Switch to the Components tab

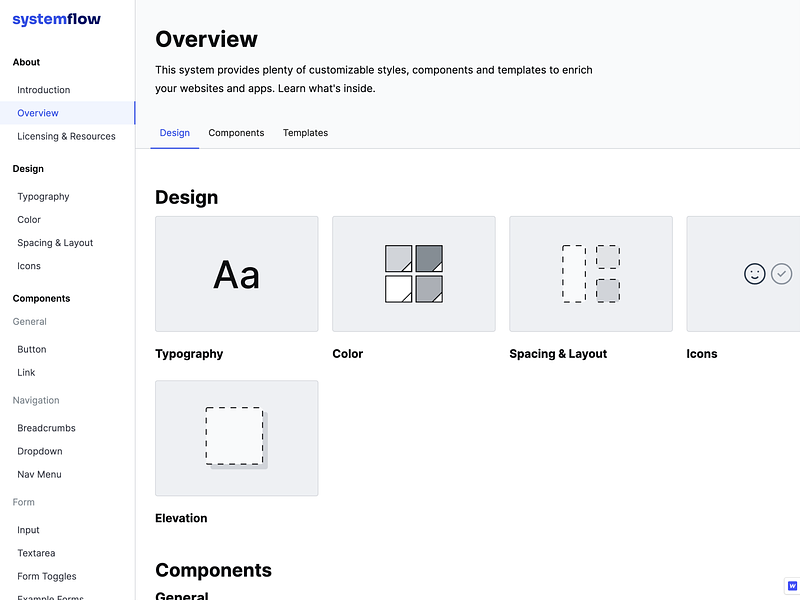click(236, 133)
